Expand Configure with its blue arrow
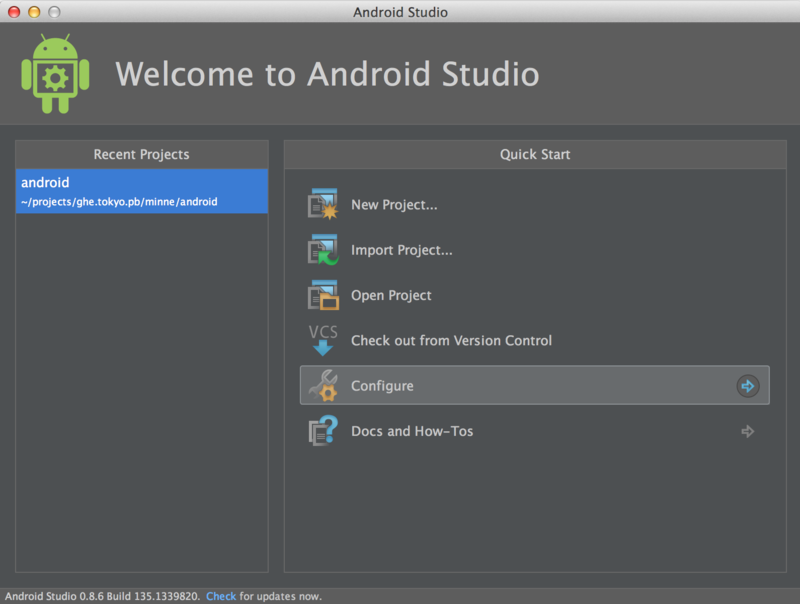The width and height of the screenshot is (800, 604). coord(747,386)
